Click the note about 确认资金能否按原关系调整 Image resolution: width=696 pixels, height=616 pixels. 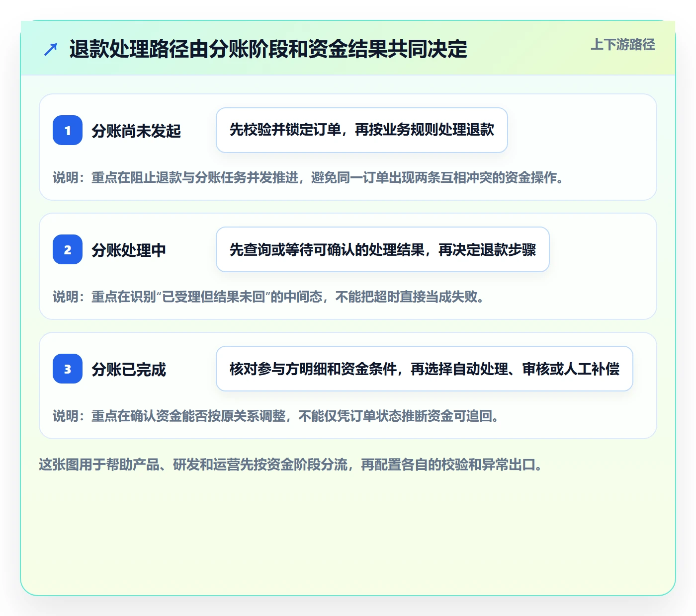click(x=277, y=416)
